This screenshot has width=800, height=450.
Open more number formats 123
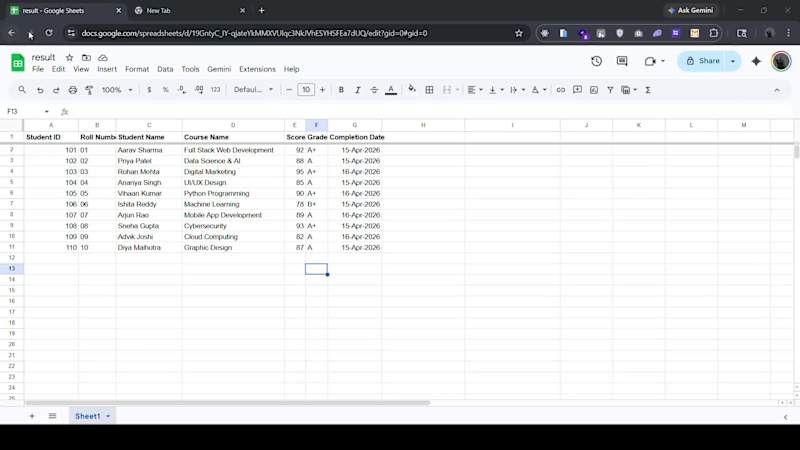click(x=215, y=90)
